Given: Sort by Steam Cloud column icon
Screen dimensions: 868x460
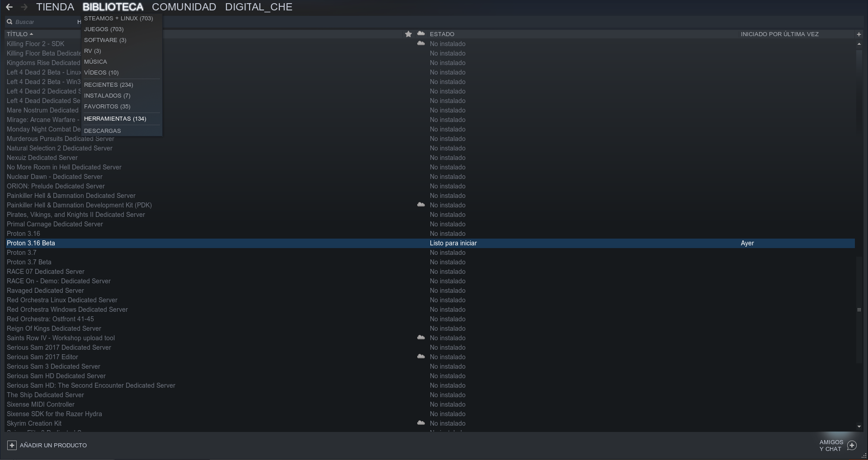Looking at the screenshot, I should 421,33.
